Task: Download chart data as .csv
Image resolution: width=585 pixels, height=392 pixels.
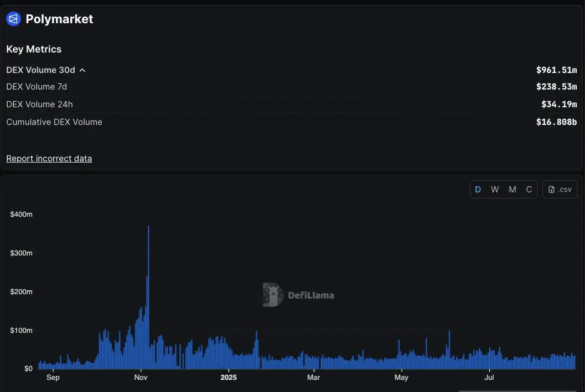Action: (560, 189)
